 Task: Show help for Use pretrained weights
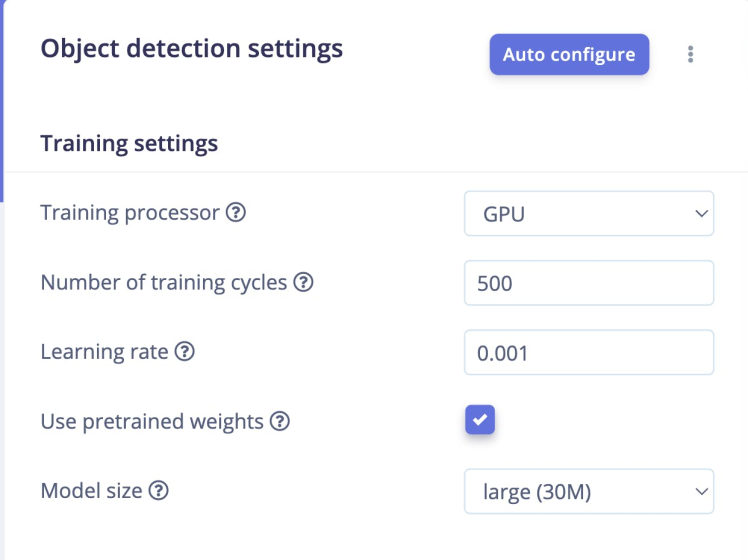point(280,422)
